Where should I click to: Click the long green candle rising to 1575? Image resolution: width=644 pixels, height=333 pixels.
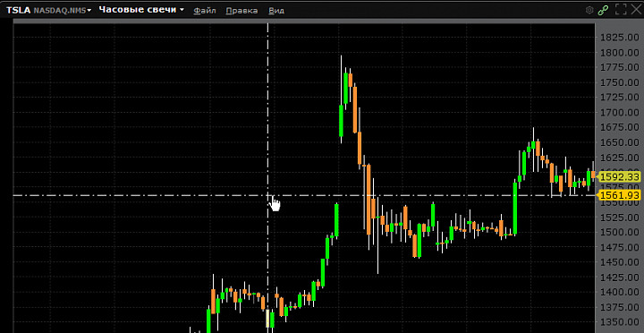(514, 208)
